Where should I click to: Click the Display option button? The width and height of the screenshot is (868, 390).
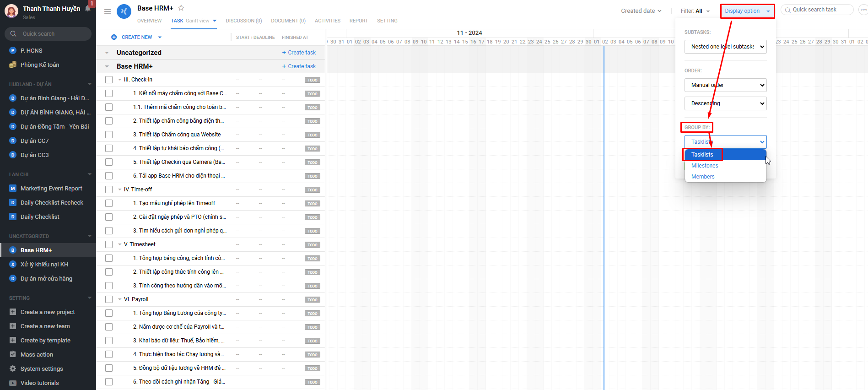(x=747, y=11)
